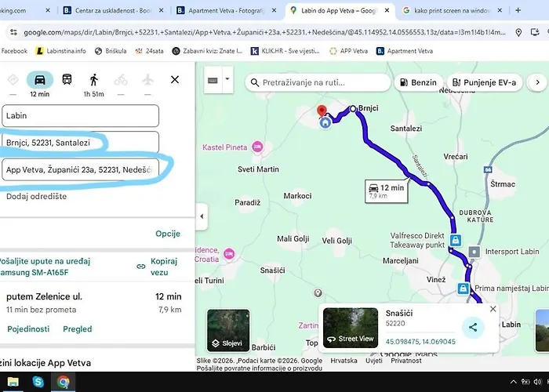Viewport: 549px width, 392px height.
Task: Share the Snašići location
Action: pyautogui.click(x=472, y=328)
